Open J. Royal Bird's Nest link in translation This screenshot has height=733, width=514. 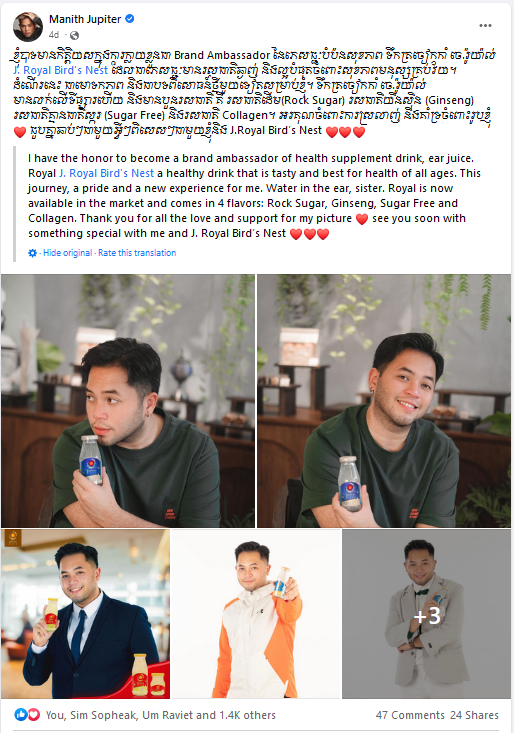point(107,173)
